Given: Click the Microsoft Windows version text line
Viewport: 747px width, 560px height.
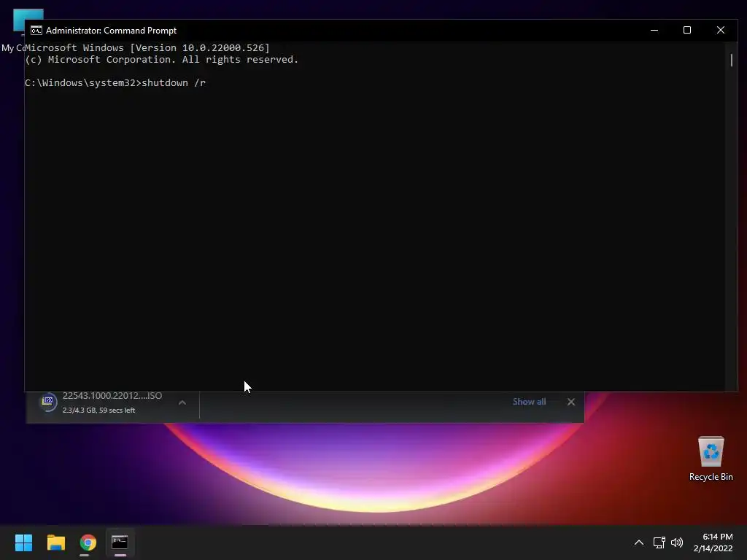Looking at the screenshot, I should tap(147, 47).
